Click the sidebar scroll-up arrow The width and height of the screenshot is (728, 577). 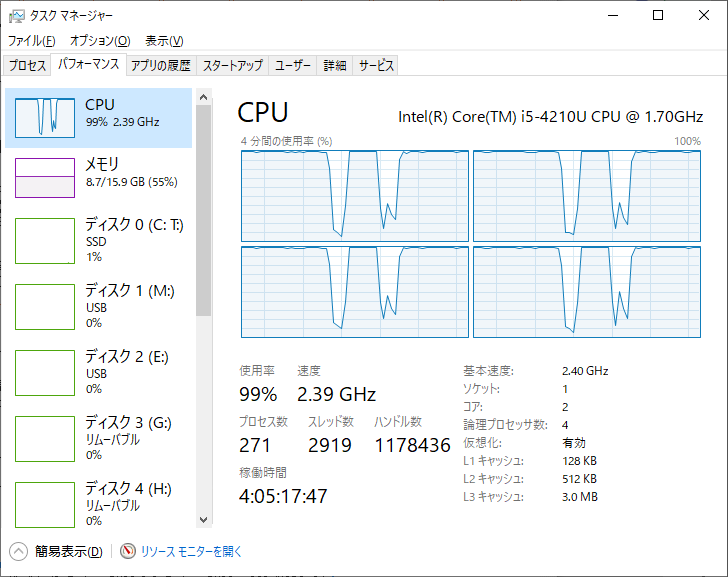[203, 97]
